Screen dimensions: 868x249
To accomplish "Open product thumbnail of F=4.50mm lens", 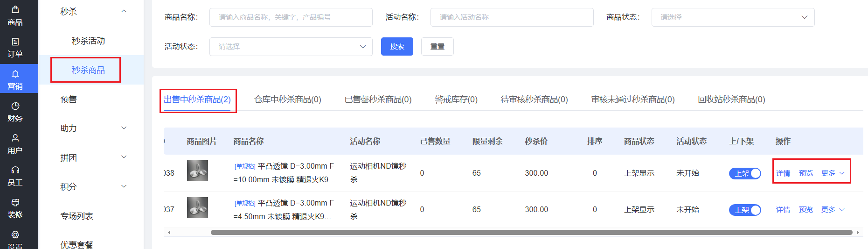I will tap(197, 208).
